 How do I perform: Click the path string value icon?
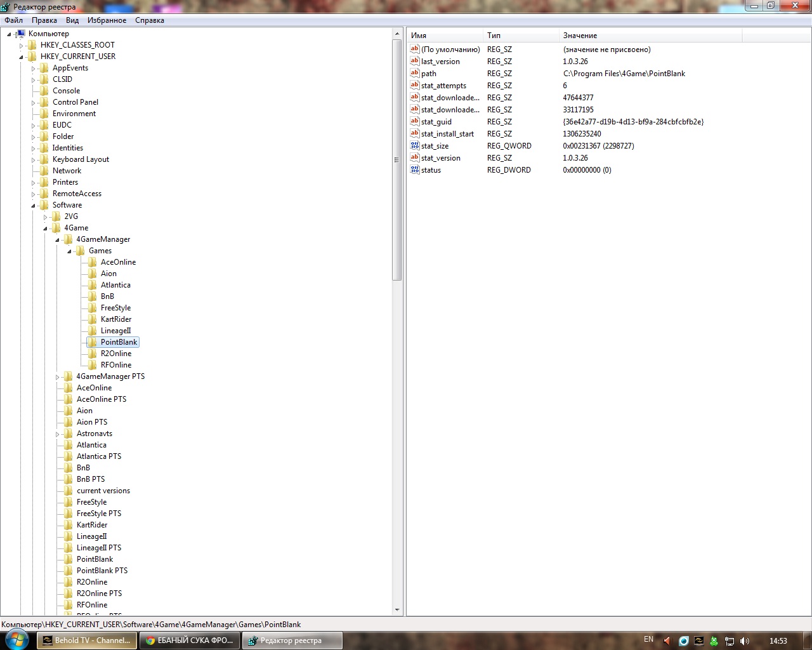click(415, 74)
